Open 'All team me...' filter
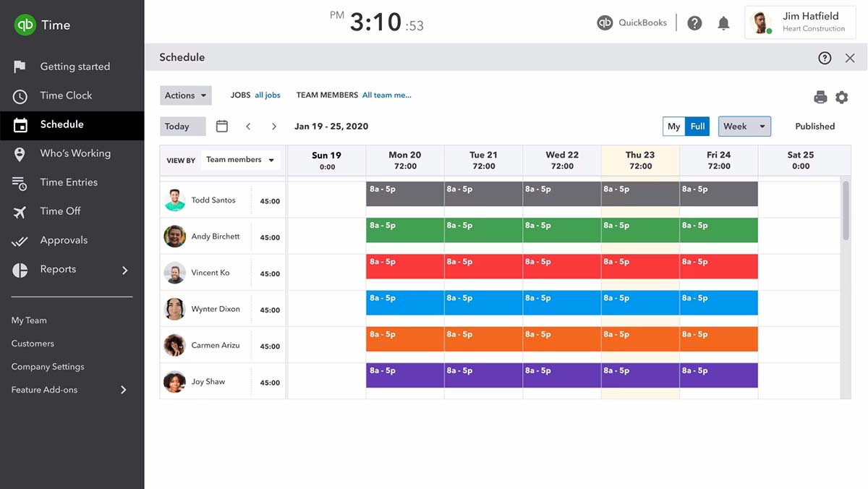This screenshot has width=868, height=489. [387, 95]
